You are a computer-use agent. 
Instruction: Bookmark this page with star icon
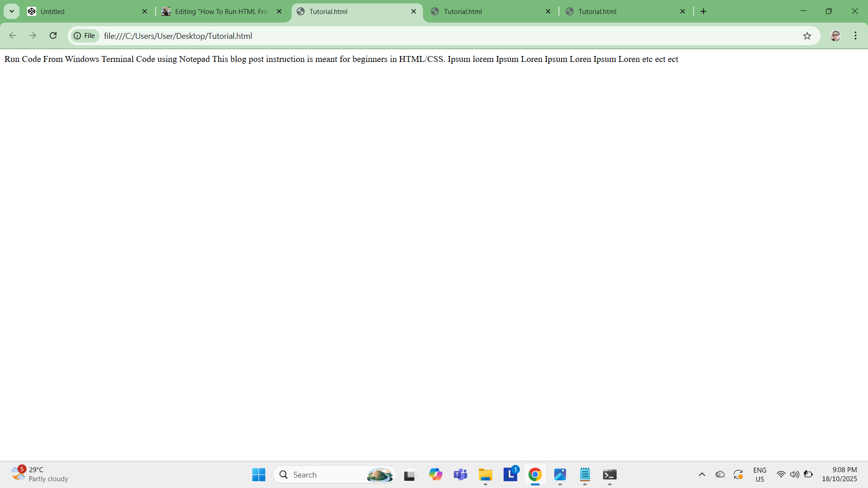point(807,36)
